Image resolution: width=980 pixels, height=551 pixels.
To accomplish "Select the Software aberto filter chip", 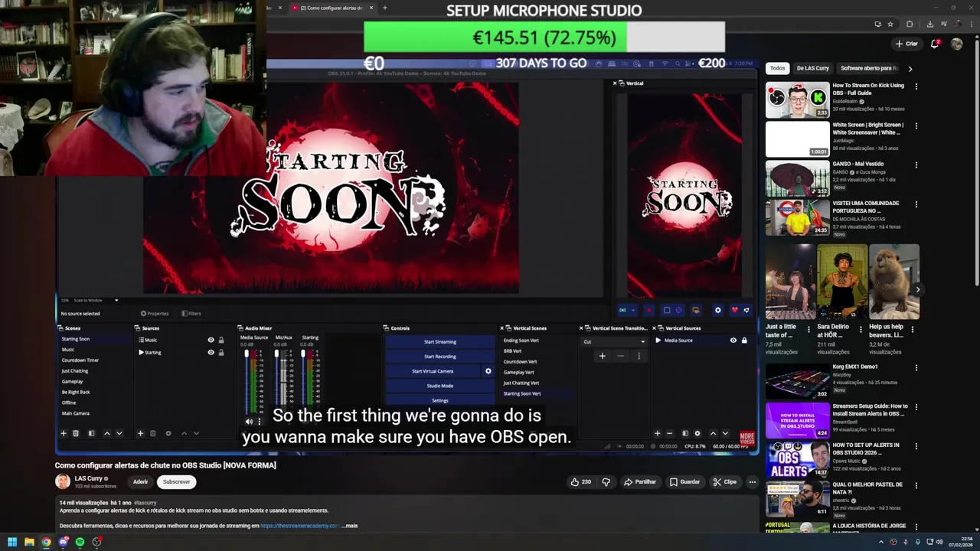I will pyautogui.click(x=868, y=68).
